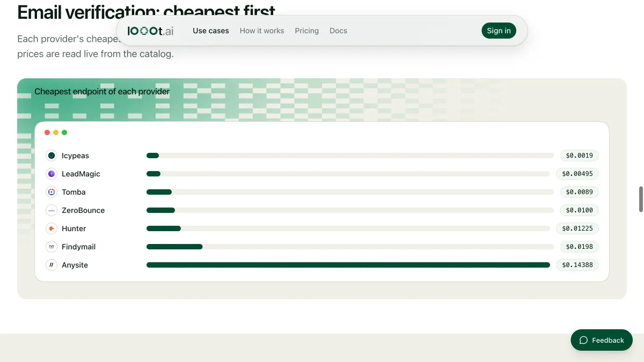Click the ZeroBounce provider name

83,210
